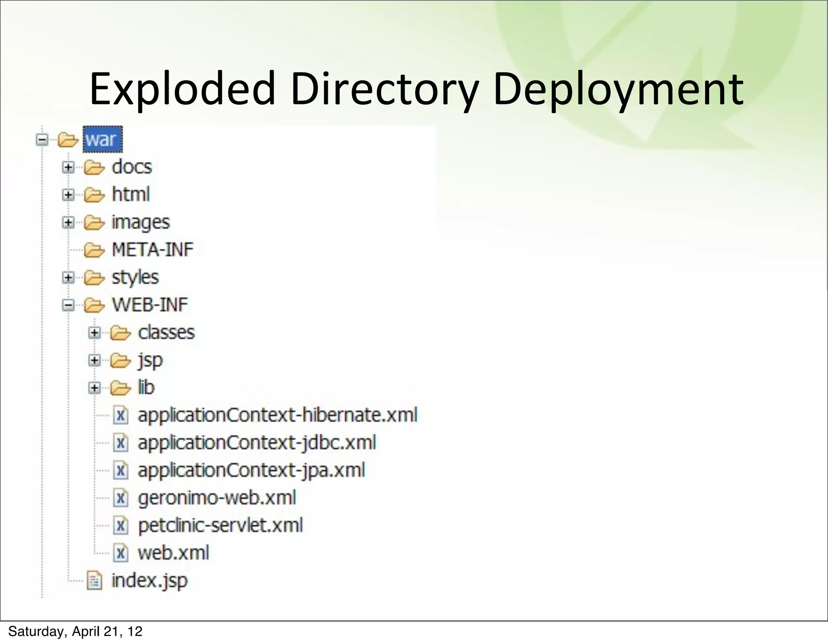Click the petclinic-servlet.xml file icon
Image resolution: width=828 pixels, height=644 pixels.
pyautogui.click(x=120, y=526)
